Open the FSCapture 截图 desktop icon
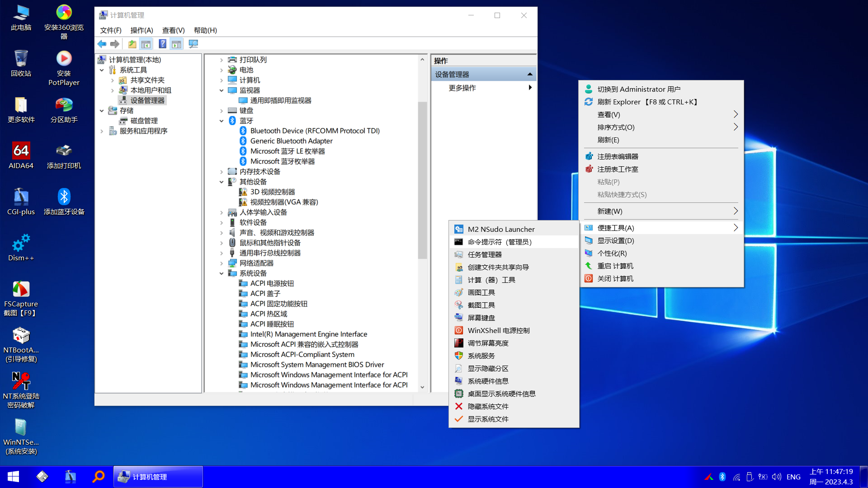Viewport: 868px width, 488px height. [21, 299]
